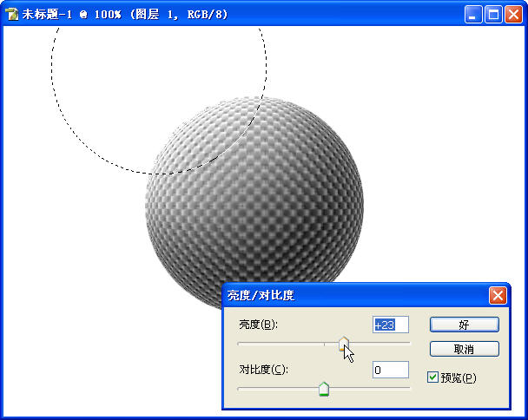The height and width of the screenshot is (420, 528).
Task: Close the 未标题-1 document window
Action: pyautogui.click(x=513, y=15)
